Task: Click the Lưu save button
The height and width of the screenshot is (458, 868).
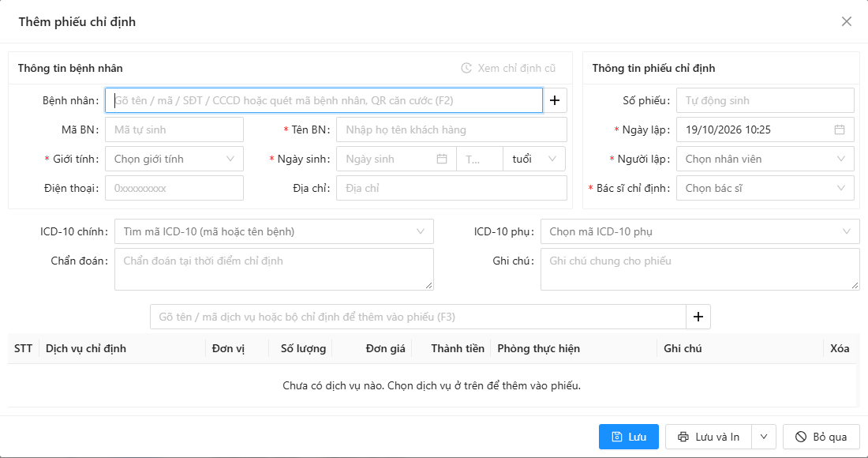Action: 629,437
